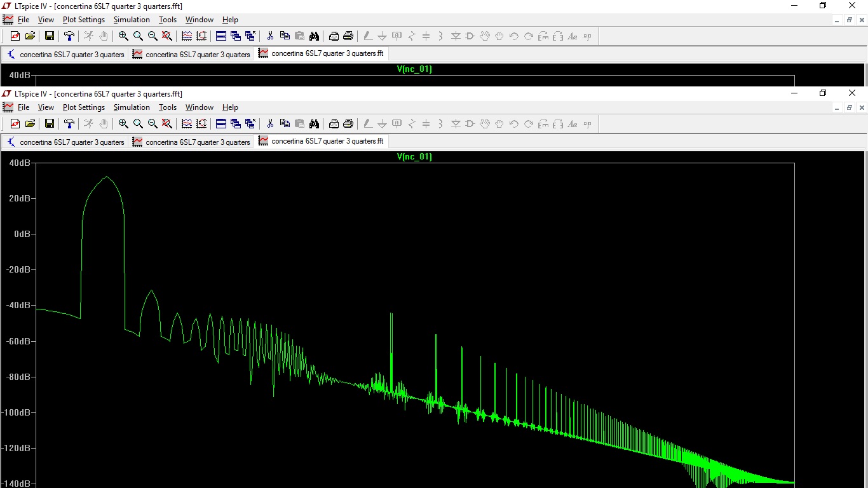Find binoculars icon in back window toolbar

click(314, 36)
